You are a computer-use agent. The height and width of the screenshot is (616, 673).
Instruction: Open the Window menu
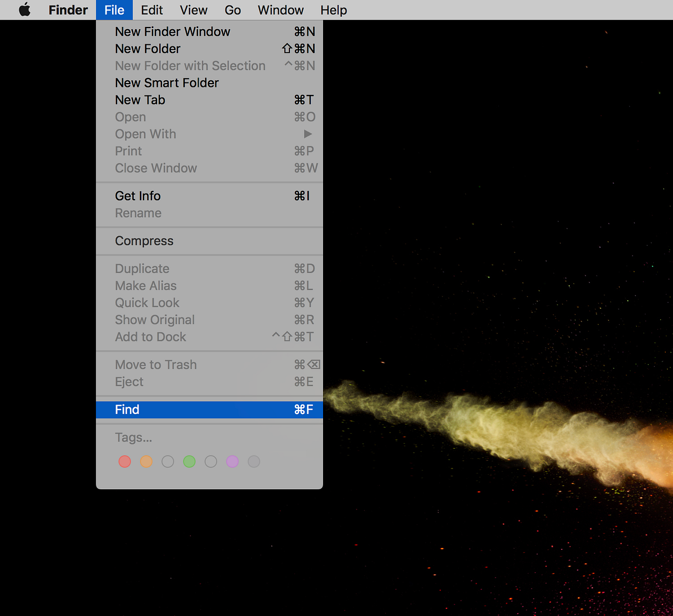(x=280, y=10)
